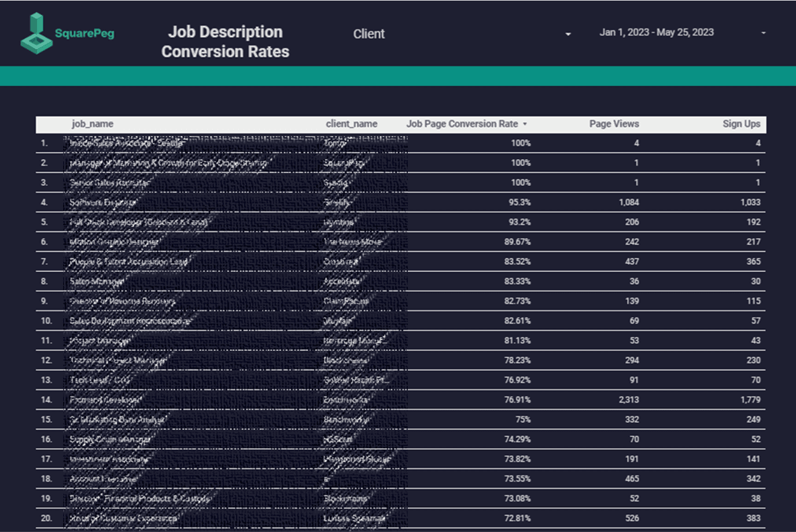Image resolution: width=796 pixels, height=532 pixels.
Task: Click the Client dropdown arrow
Action: (x=568, y=34)
